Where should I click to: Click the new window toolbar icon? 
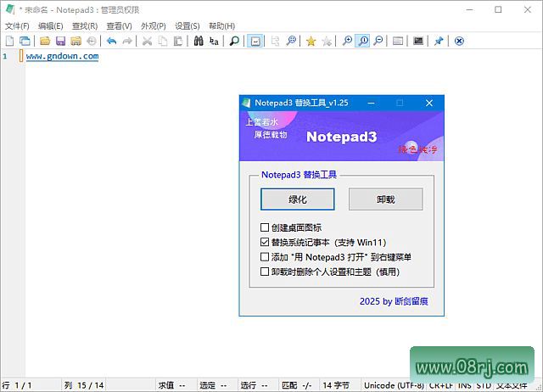coord(25,42)
